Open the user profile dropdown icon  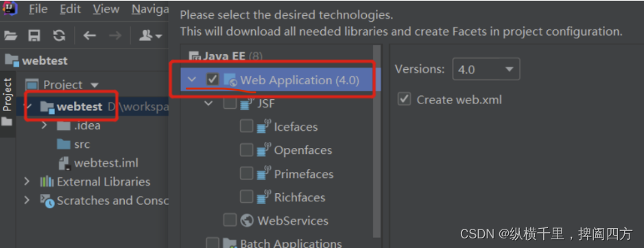150,36
